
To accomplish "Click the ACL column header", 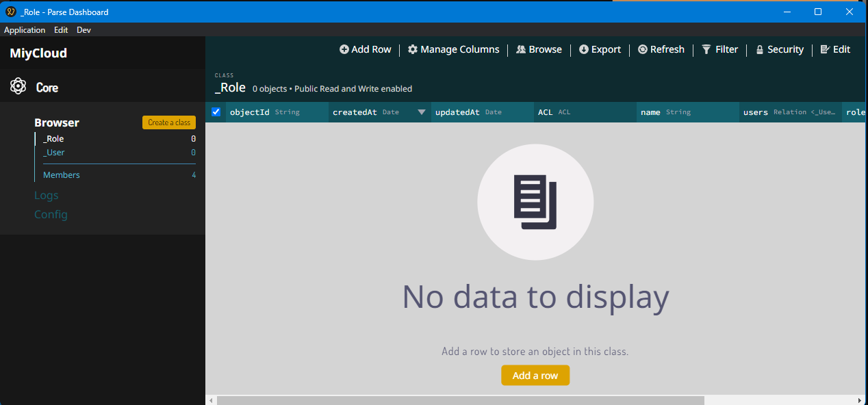I will coord(585,112).
